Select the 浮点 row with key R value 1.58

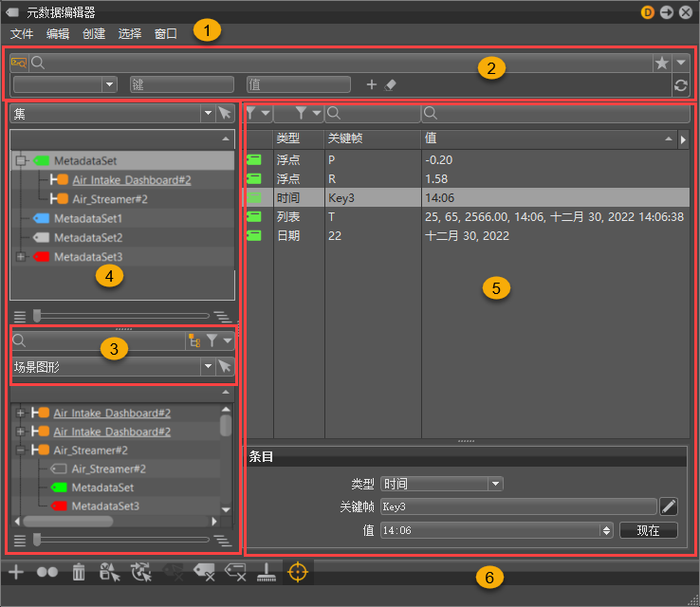click(x=467, y=179)
